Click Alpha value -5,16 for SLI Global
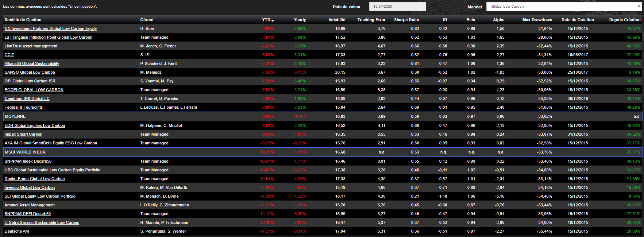The image size is (644, 237). coord(500,196)
